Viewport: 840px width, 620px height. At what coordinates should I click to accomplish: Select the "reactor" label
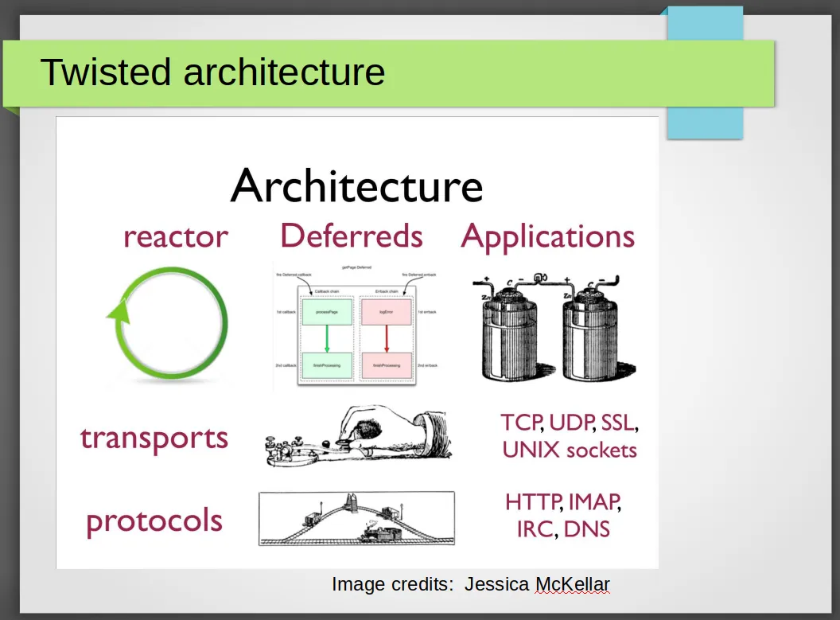(176, 236)
